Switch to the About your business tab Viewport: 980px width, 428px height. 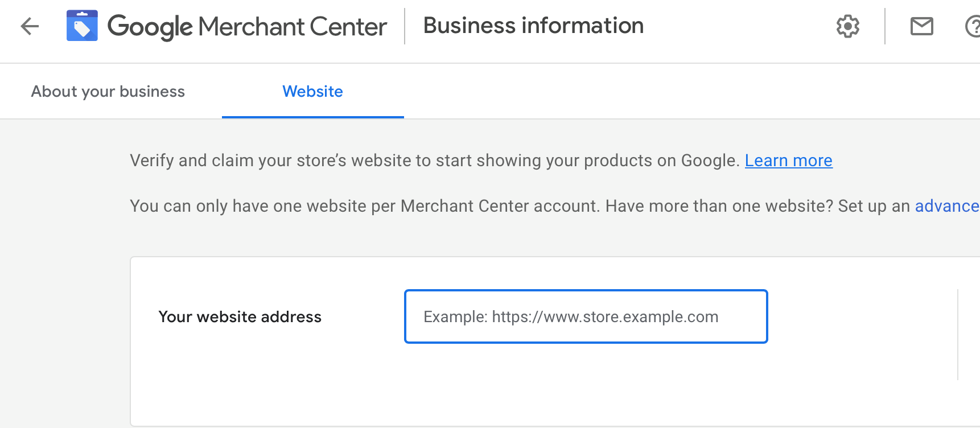point(108,92)
